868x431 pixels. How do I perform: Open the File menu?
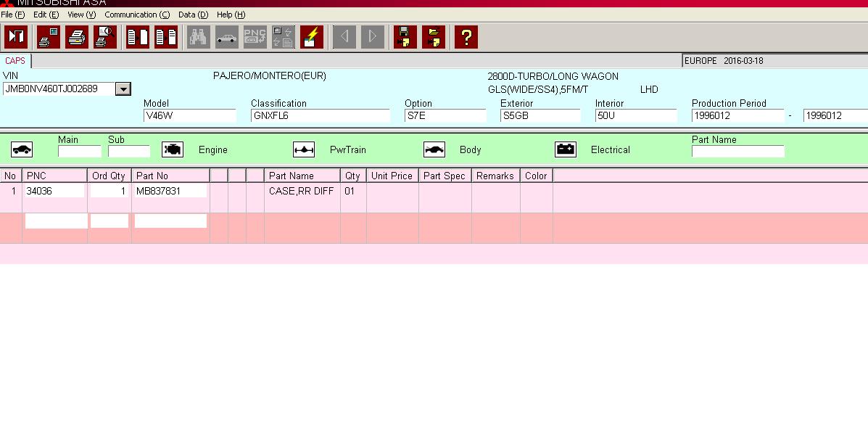[x=13, y=15]
